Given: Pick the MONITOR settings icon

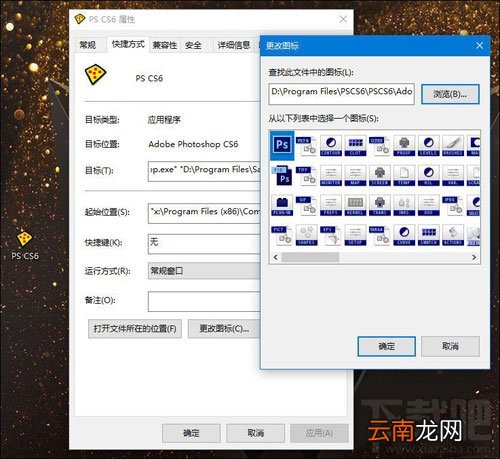Looking at the screenshot, I should coord(331,175).
